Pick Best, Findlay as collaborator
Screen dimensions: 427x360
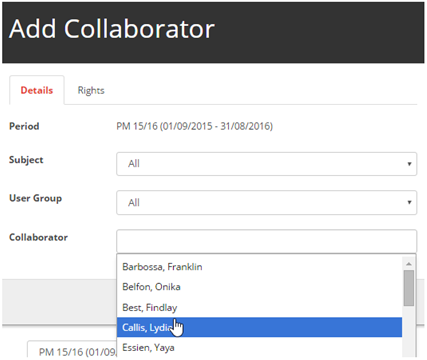click(x=259, y=307)
